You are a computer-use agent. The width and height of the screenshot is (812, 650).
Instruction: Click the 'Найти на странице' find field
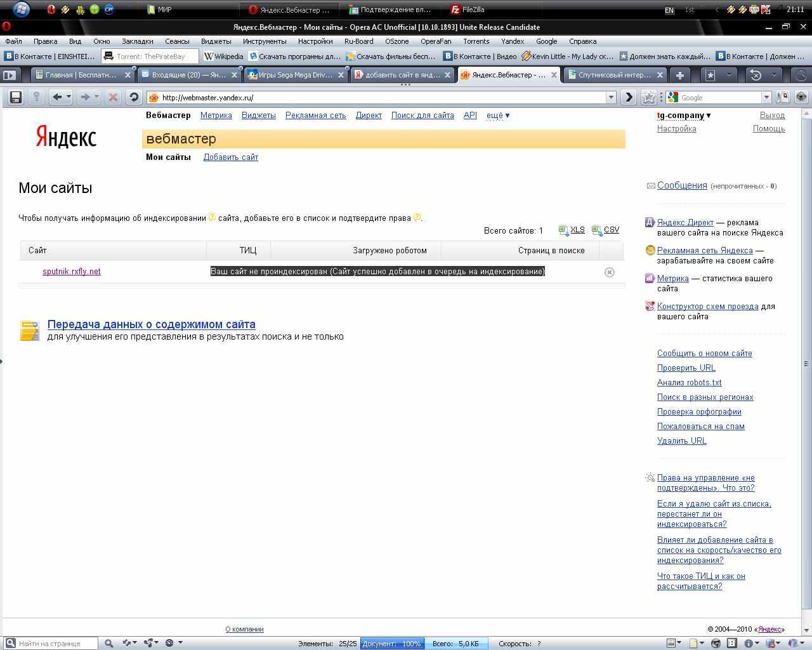51,643
